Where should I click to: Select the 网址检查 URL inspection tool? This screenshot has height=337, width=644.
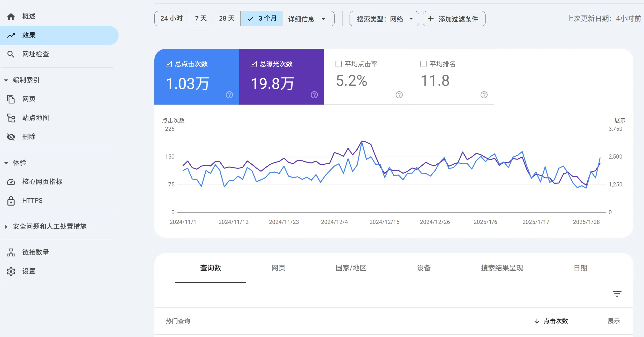coord(36,54)
